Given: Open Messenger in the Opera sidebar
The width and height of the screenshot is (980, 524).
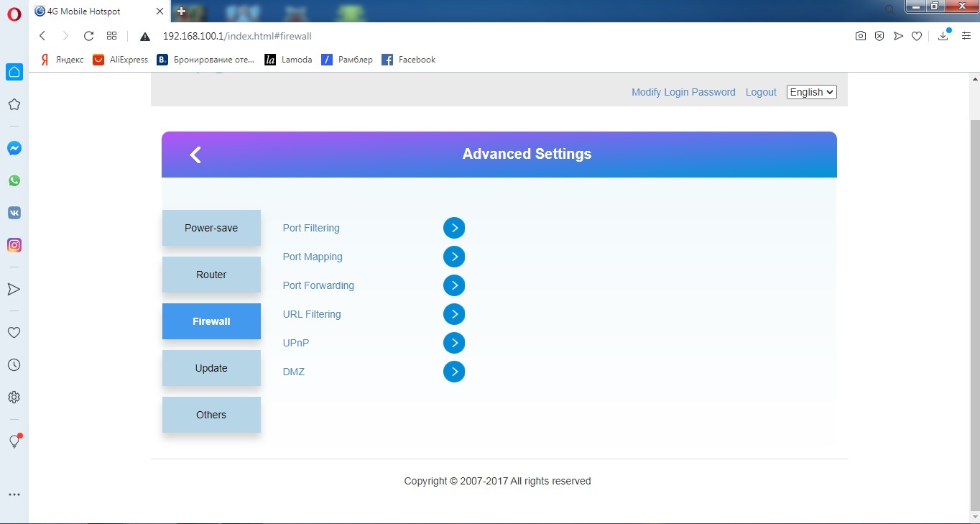Looking at the screenshot, I should coord(14,148).
